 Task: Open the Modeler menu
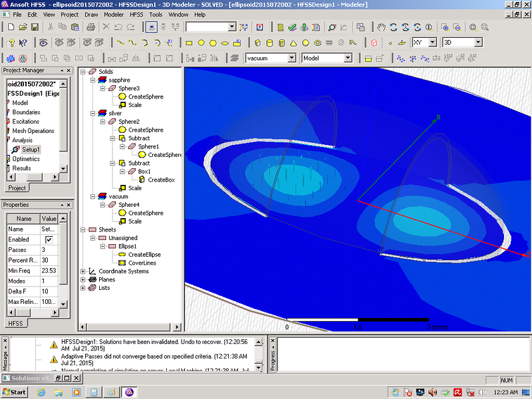(x=114, y=14)
